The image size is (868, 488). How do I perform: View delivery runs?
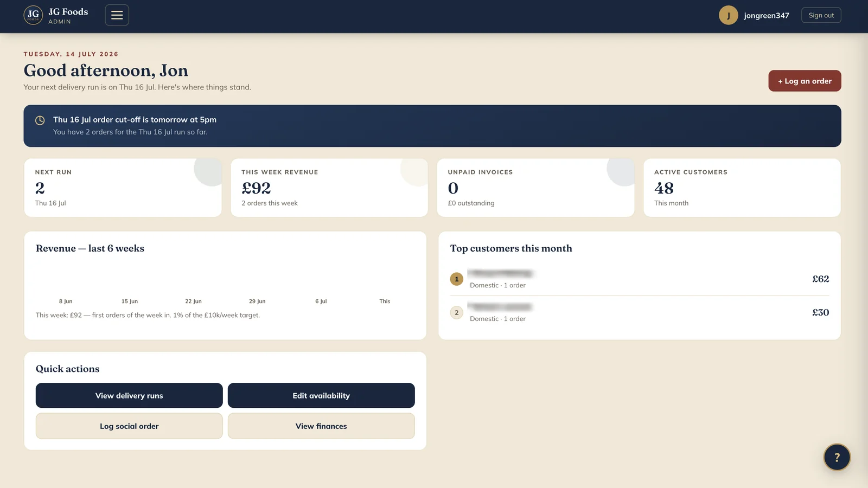click(x=129, y=396)
